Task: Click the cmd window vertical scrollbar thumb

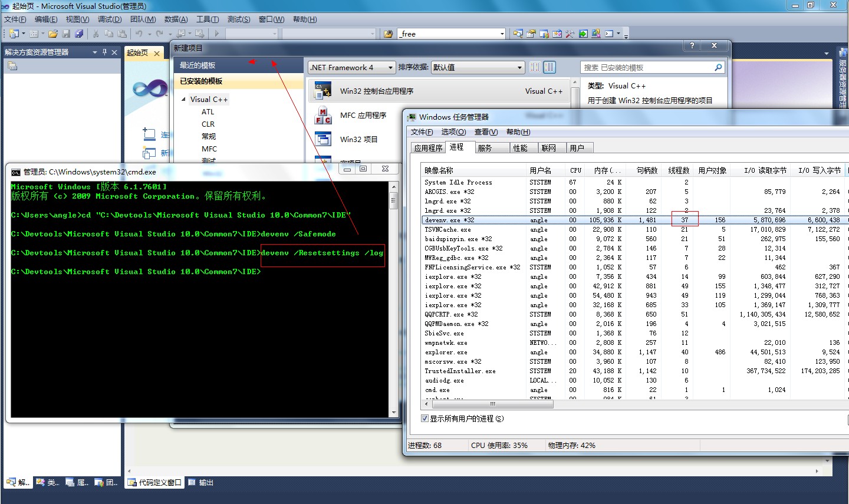Action: 393,200
